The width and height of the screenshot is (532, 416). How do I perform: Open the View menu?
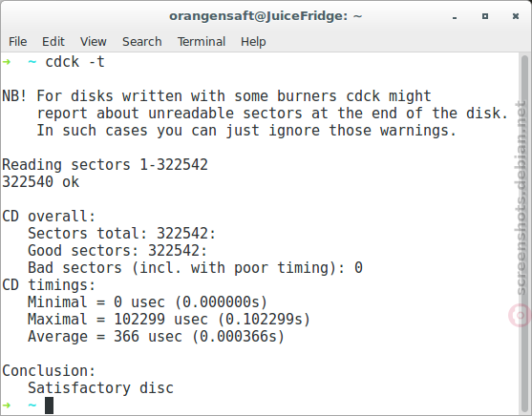[x=93, y=42]
